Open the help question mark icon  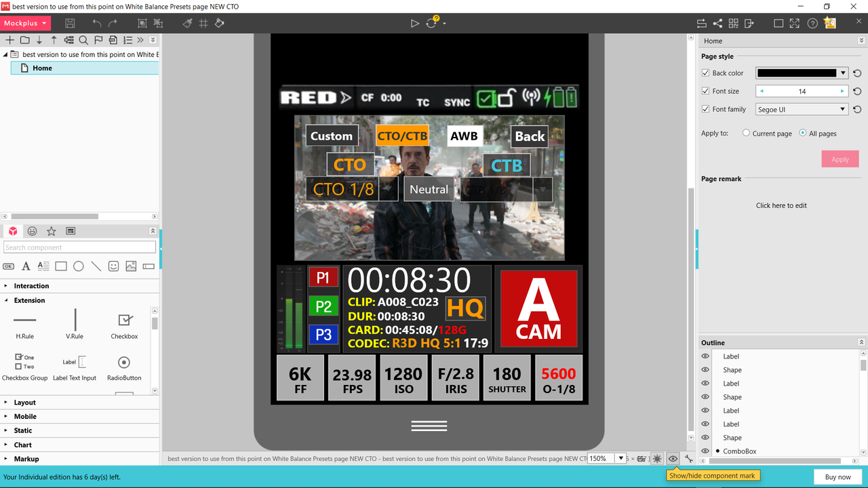click(x=812, y=23)
